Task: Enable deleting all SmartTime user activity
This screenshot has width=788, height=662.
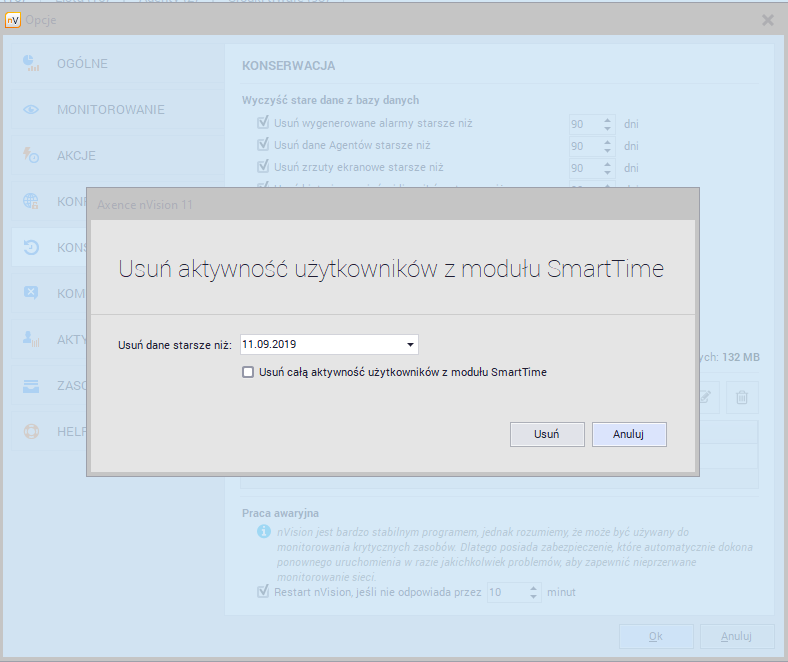Action: 248,372
